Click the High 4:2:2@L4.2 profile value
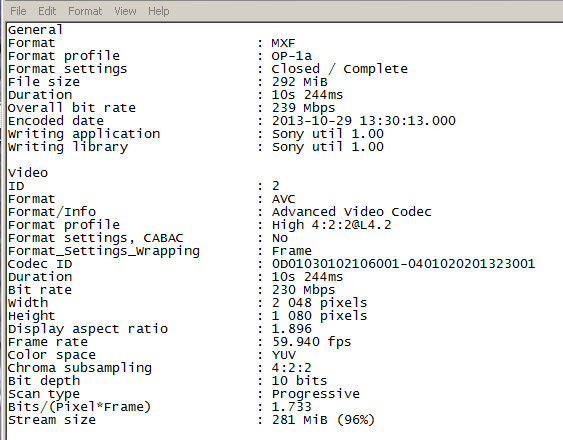The width and height of the screenshot is (563, 440). pos(331,225)
